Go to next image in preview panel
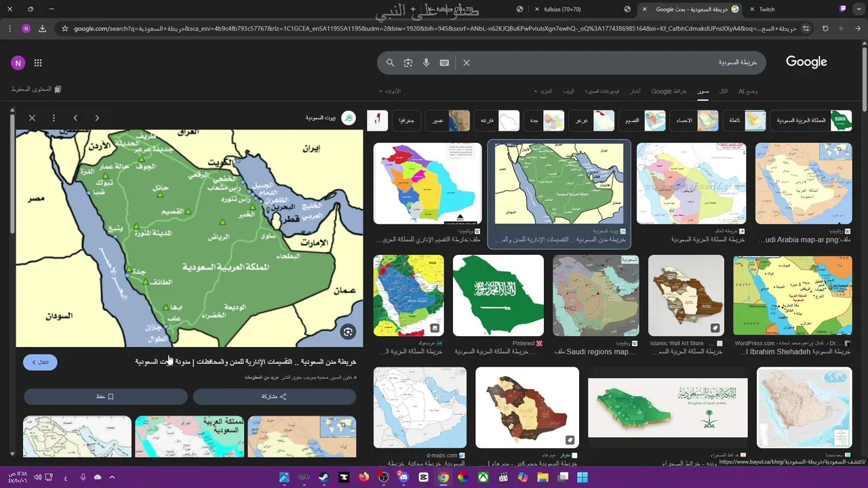868x488 pixels. [x=97, y=118]
